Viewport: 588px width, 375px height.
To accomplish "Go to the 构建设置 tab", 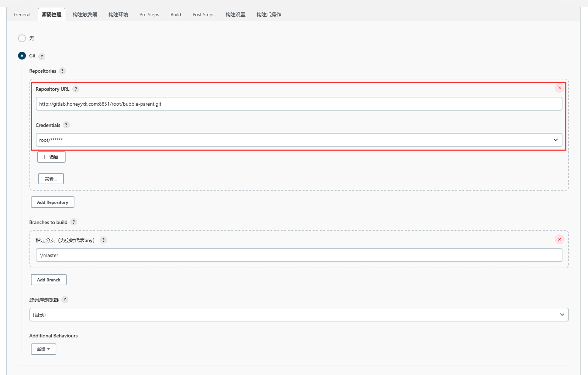I will click(x=236, y=15).
